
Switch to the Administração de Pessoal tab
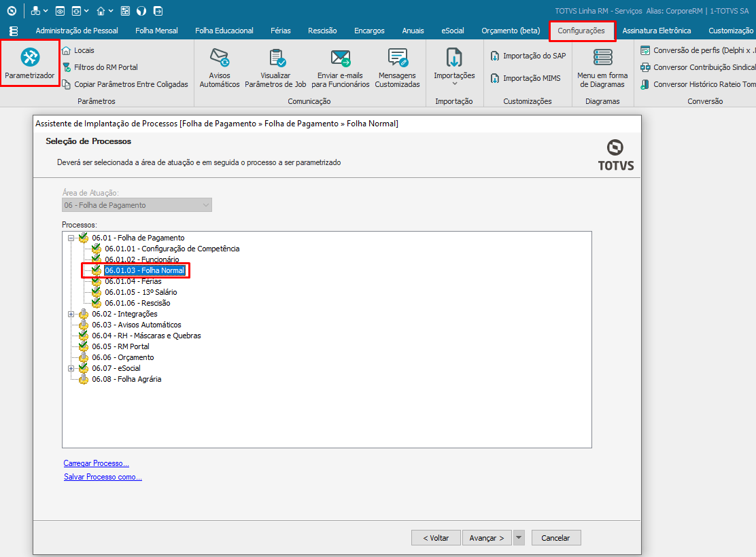(77, 31)
